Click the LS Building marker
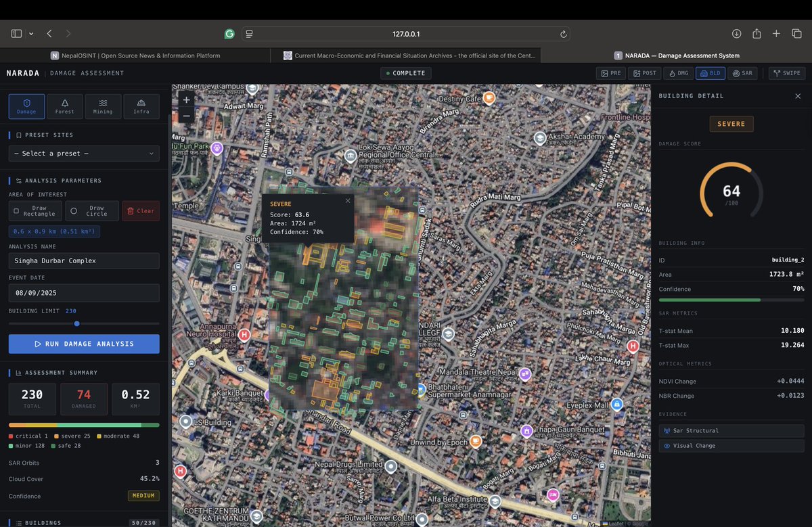Viewport: 812px width, 527px height. (186, 422)
